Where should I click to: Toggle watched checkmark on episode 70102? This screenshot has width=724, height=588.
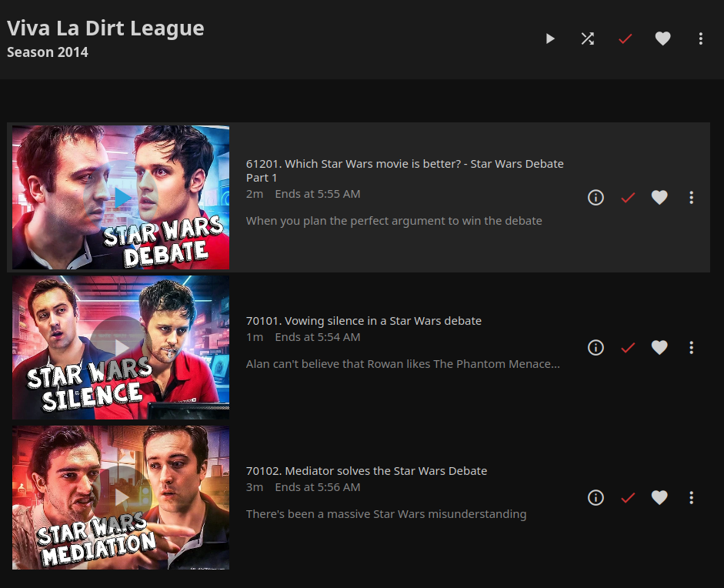628,497
